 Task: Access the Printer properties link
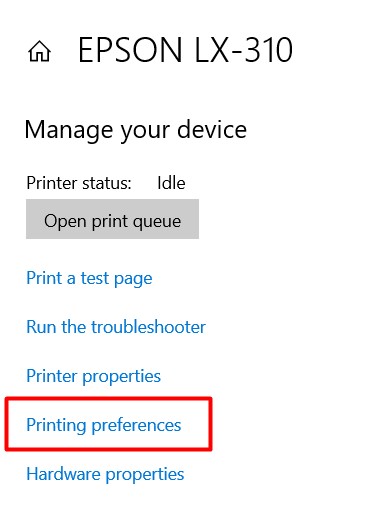point(94,376)
